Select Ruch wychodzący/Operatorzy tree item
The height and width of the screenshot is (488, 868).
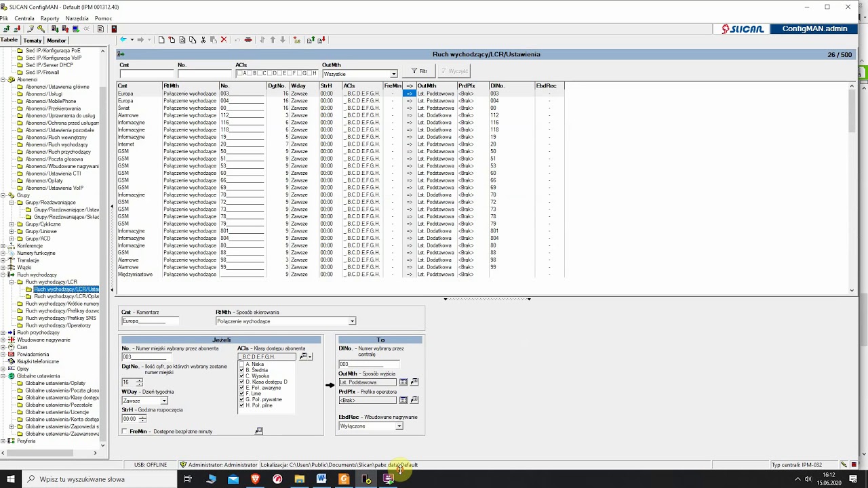click(58, 325)
